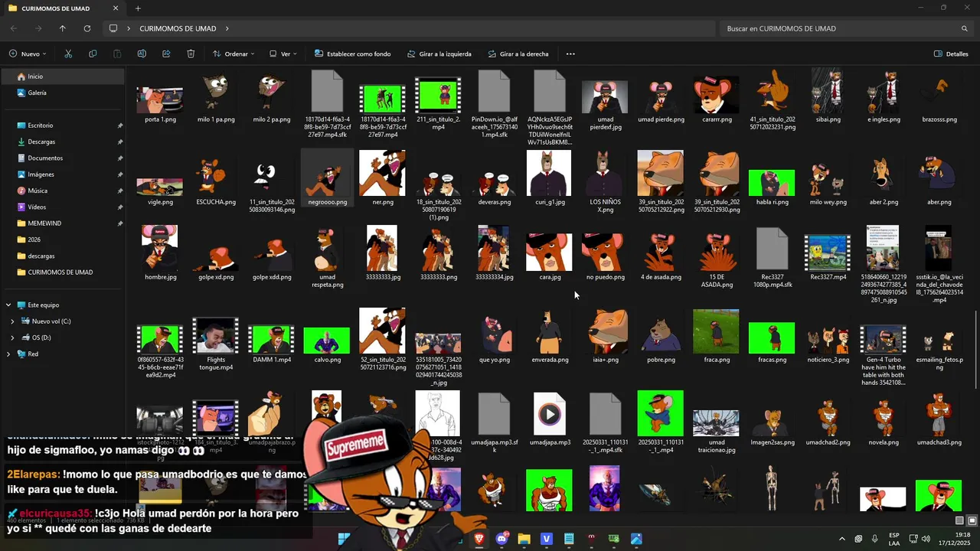
Task: Refresh the folder view
Action: point(87,28)
